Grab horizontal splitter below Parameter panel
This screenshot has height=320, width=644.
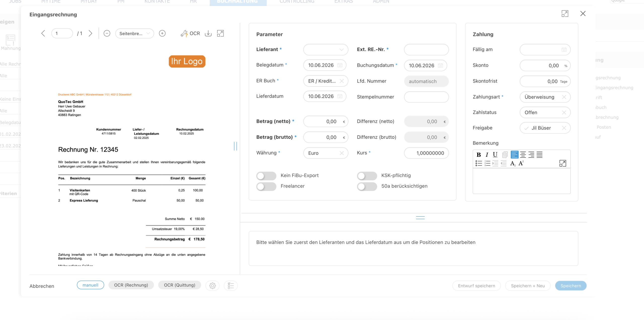[420, 218]
